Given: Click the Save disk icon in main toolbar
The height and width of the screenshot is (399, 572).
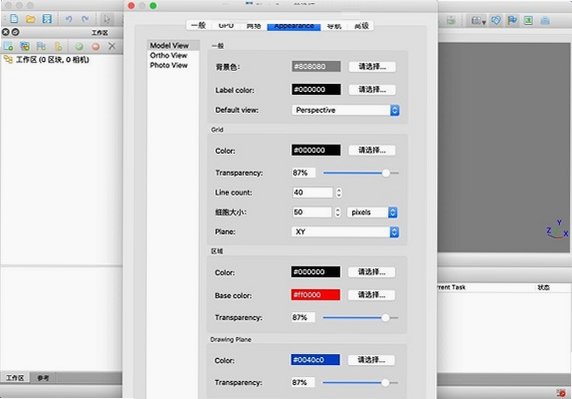Looking at the screenshot, I should coord(47,19).
